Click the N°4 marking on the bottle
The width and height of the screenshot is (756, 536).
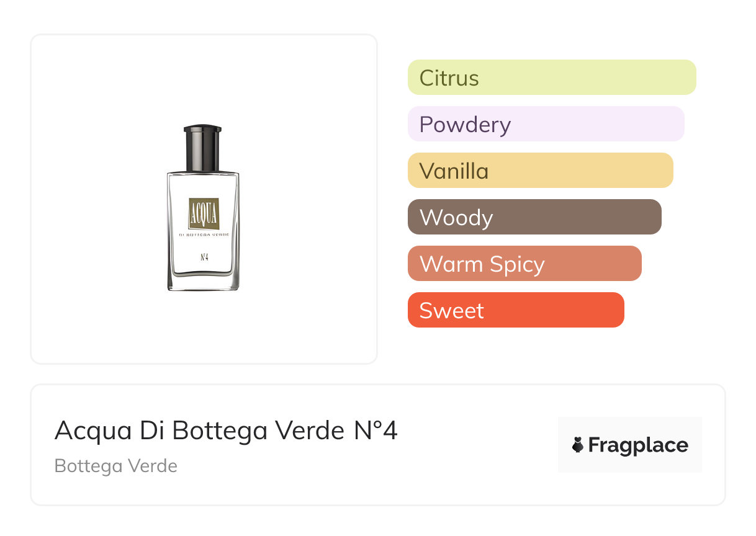204,257
